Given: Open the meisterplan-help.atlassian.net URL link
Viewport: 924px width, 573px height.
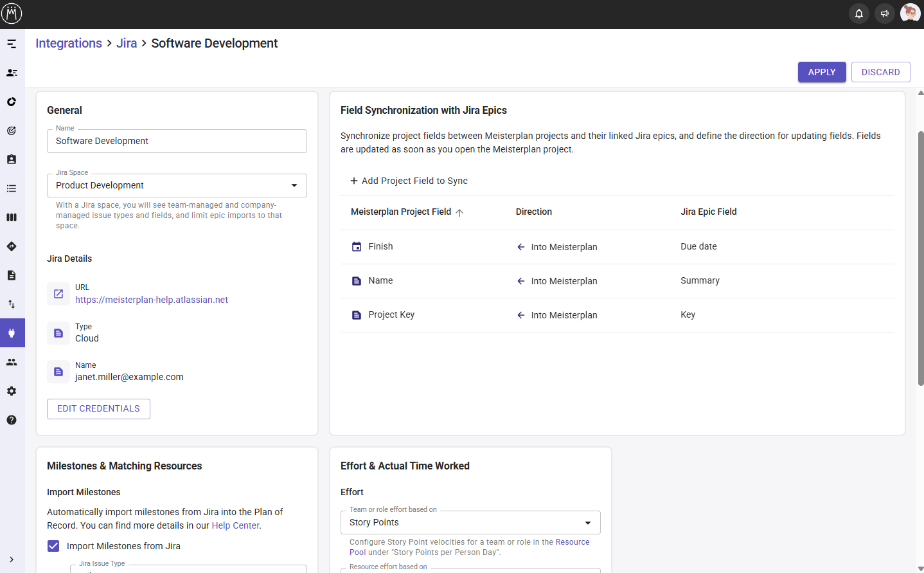Looking at the screenshot, I should pyautogui.click(x=152, y=300).
